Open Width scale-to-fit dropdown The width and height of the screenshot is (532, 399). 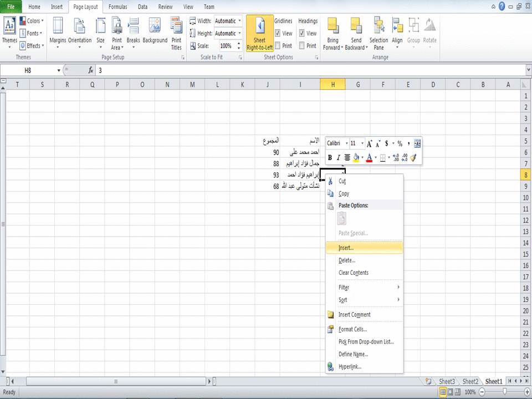(239, 21)
